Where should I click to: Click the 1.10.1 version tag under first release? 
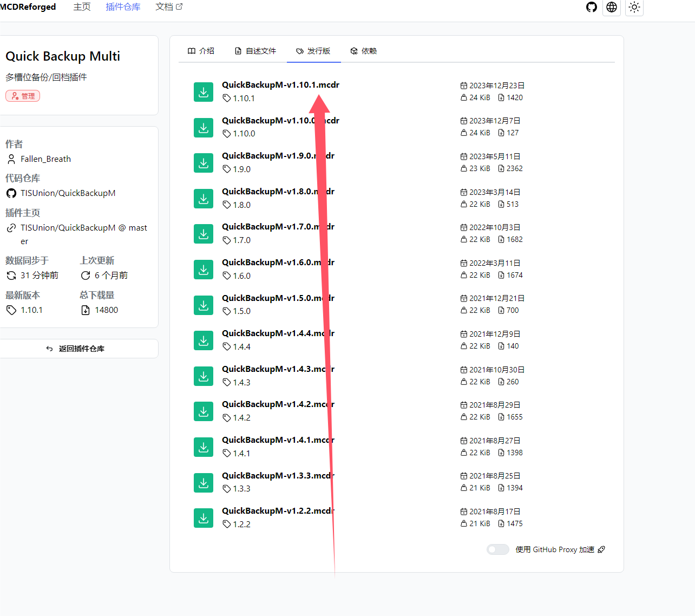pyautogui.click(x=239, y=98)
